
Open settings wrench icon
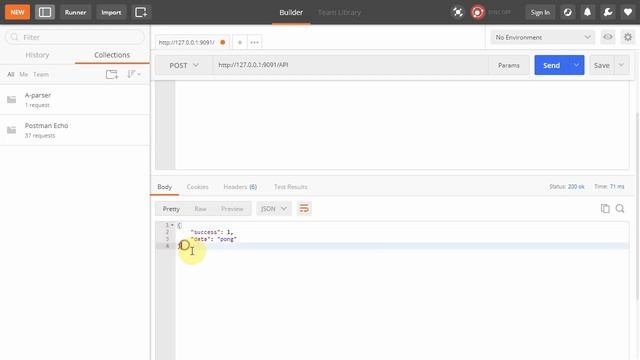click(608, 12)
